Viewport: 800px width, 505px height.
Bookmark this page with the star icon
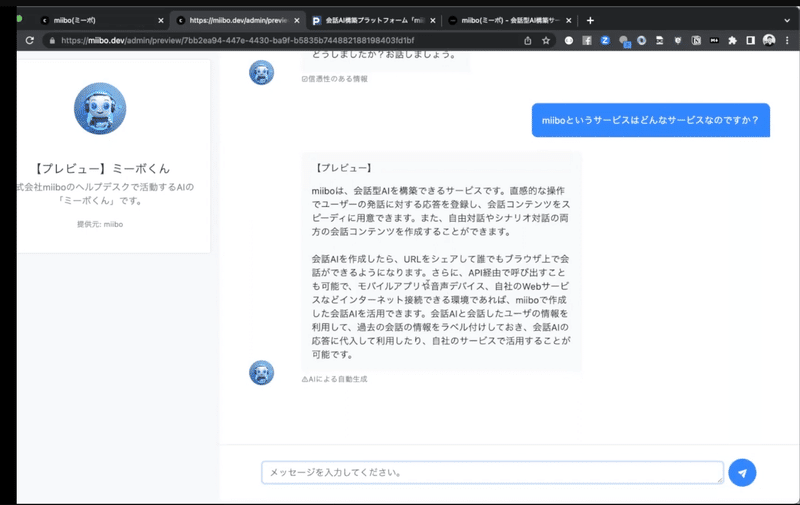(x=546, y=40)
